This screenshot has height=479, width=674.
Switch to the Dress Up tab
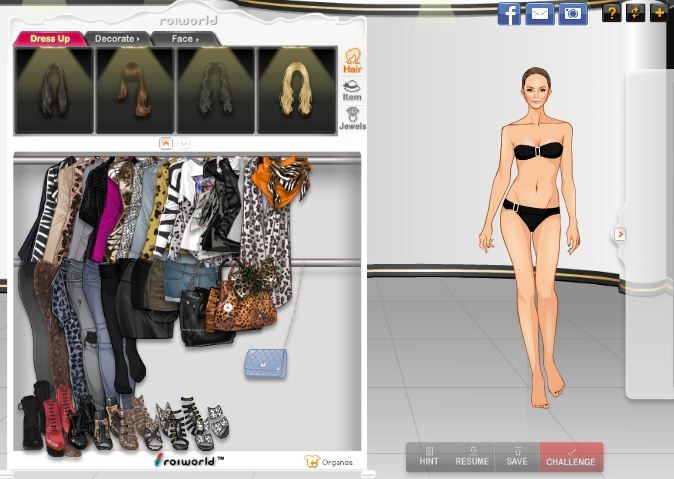coord(49,39)
